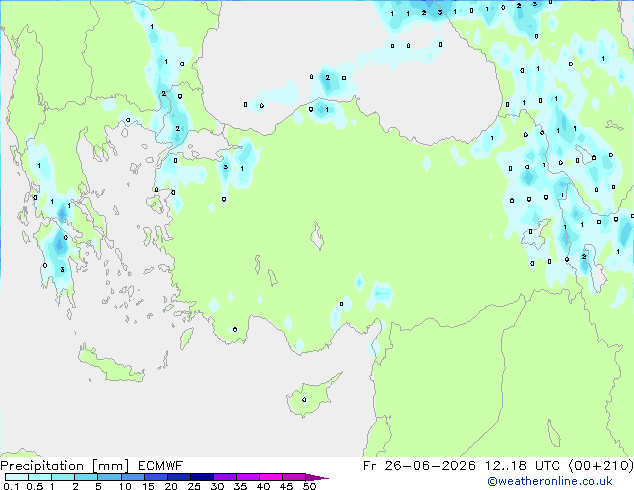Select the legend swatch between 35 and 40
The height and width of the screenshot is (490, 634).
(x=247, y=477)
